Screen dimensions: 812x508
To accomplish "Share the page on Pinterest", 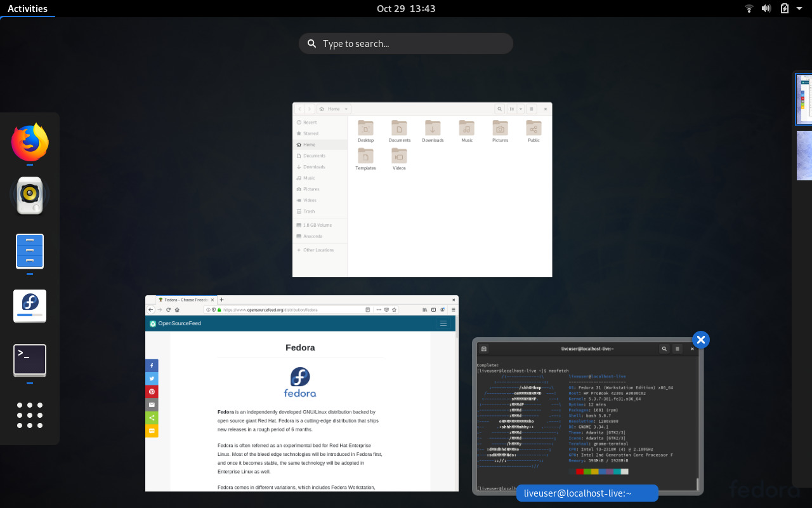I will point(152,392).
